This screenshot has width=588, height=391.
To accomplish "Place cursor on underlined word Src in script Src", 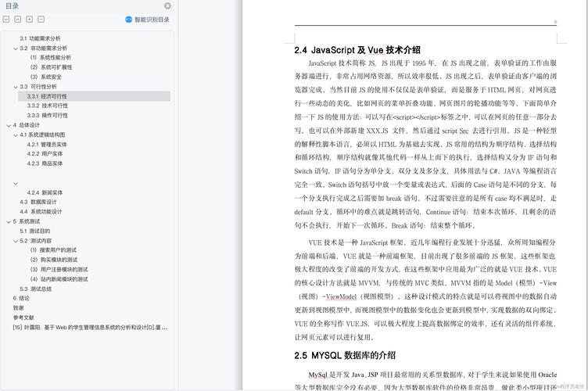I will [464, 131].
